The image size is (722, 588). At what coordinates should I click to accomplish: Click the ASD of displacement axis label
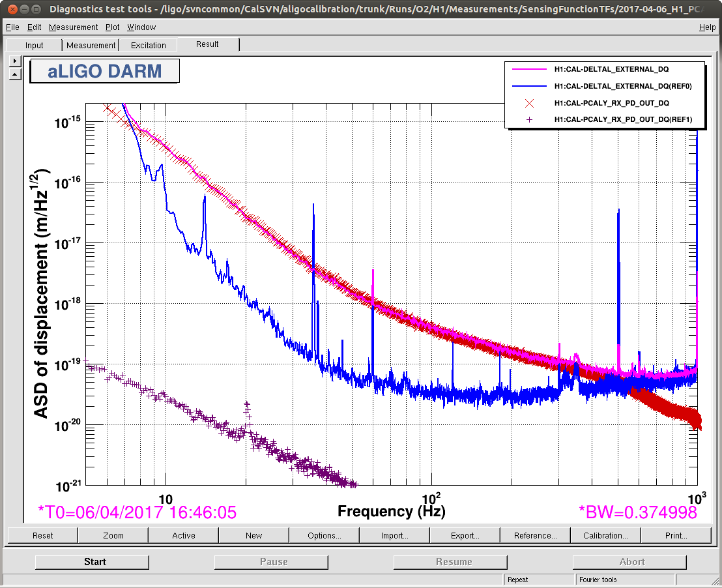(41, 293)
